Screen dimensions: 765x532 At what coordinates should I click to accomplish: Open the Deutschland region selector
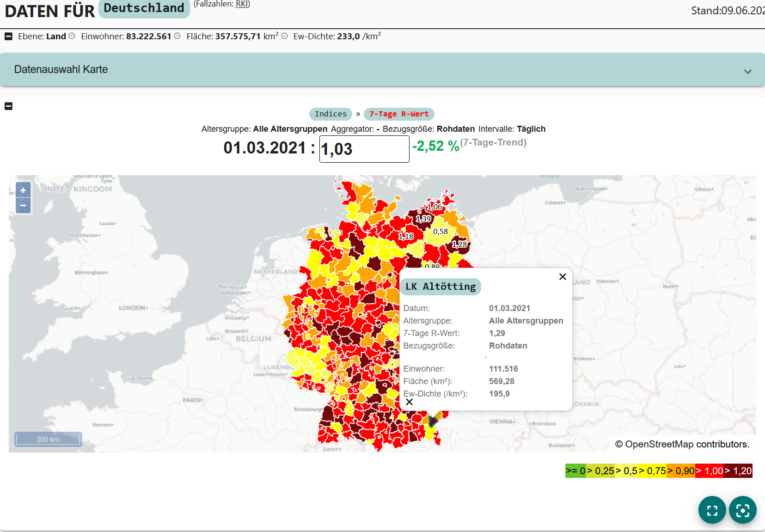pos(144,8)
